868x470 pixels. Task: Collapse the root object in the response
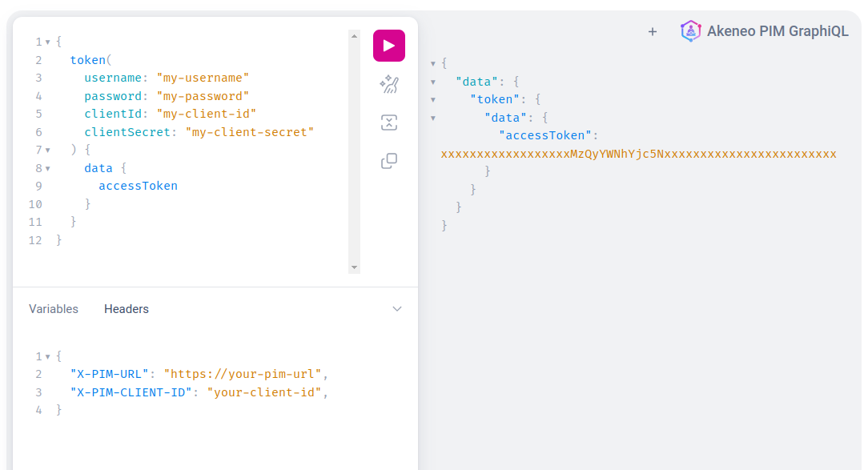[x=432, y=62]
